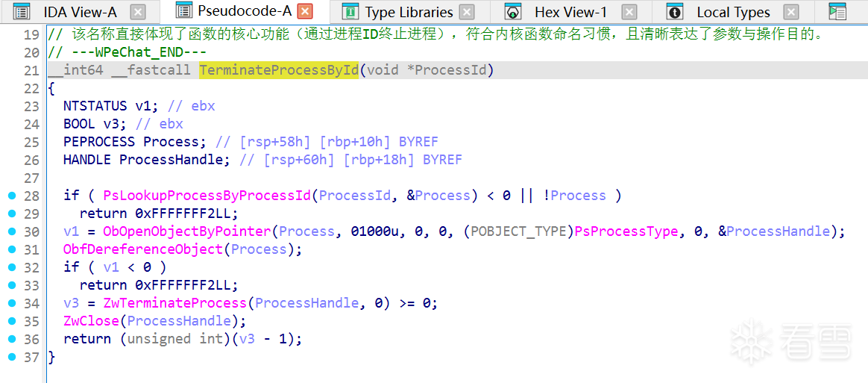Close the Type Libraries tab
Screen dimensions: 868x383
(468, 12)
